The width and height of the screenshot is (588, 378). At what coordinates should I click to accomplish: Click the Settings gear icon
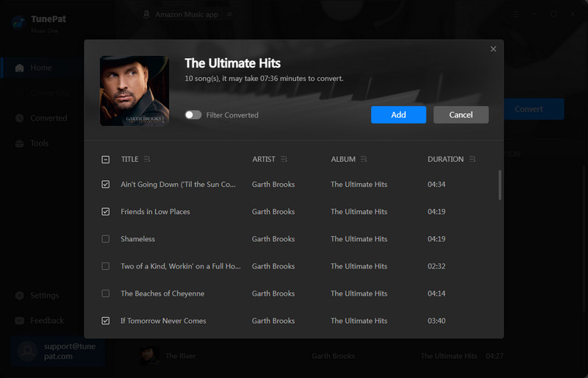20,296
